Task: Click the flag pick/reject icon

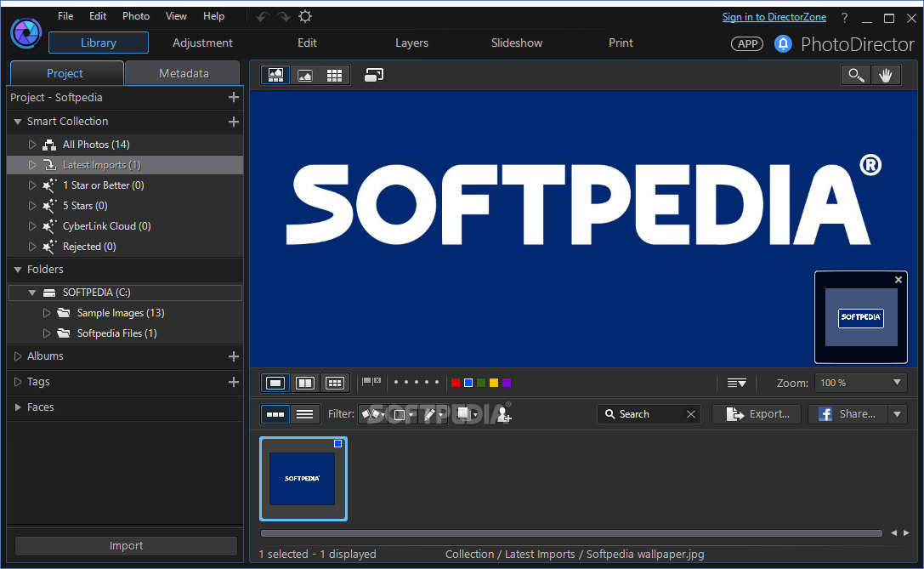Action: [x=371, y=382]
